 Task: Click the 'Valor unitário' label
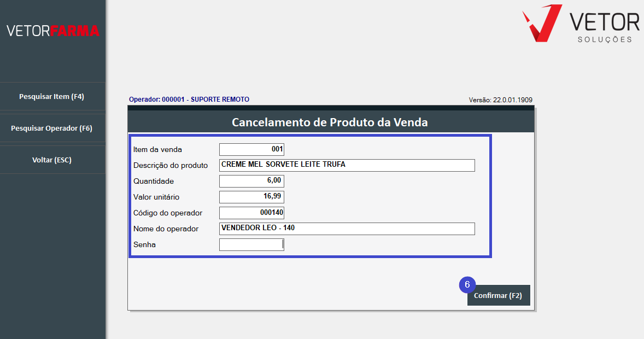click(156, 197)
